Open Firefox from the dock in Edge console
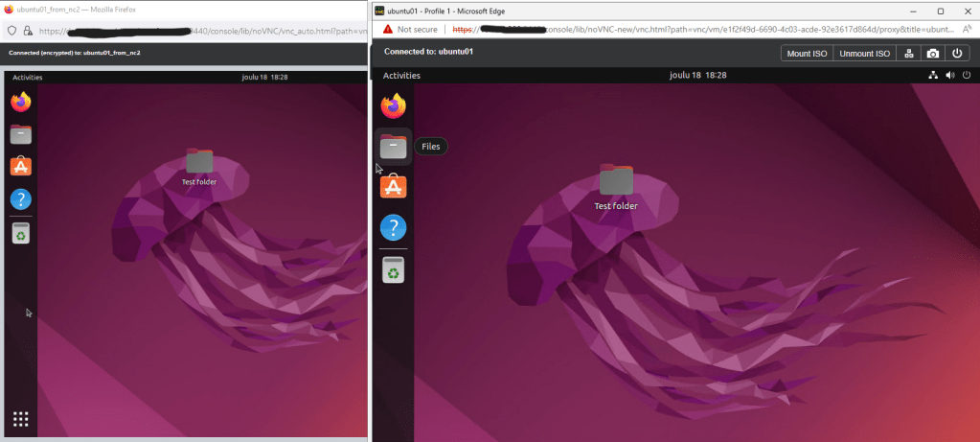Viewport: 980px width, 442px height. [393, 105]
